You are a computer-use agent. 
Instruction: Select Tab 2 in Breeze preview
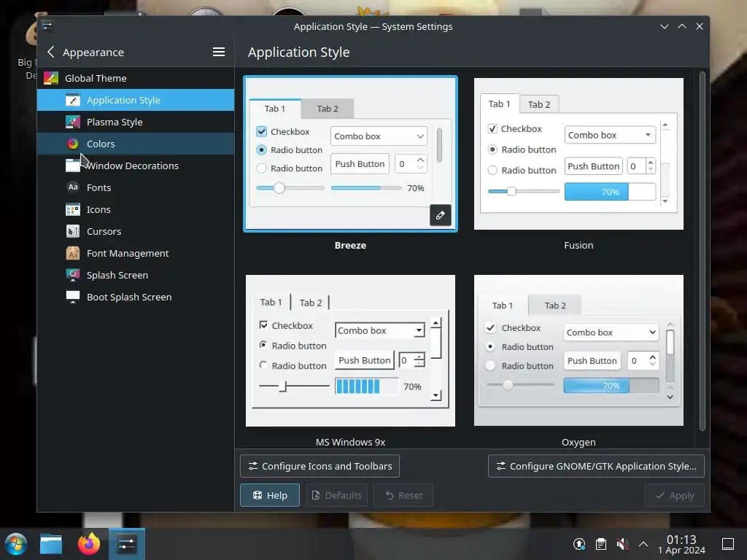tap(328, 109)
